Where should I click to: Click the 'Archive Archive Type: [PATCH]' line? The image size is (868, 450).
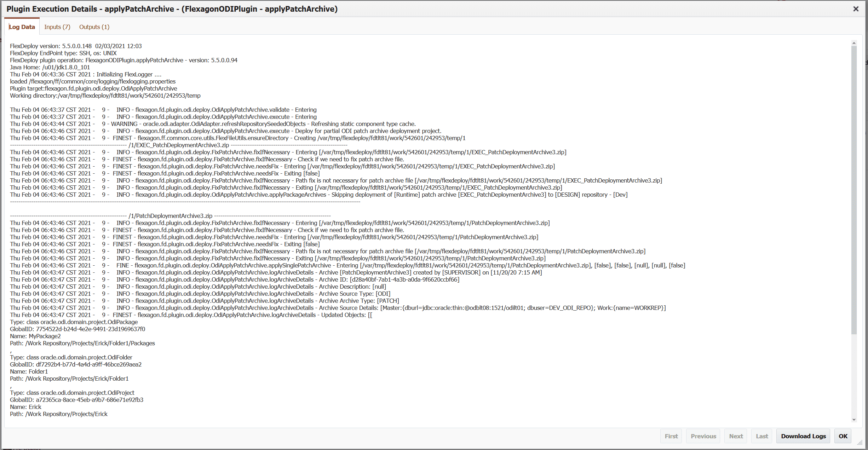point(205,301)
